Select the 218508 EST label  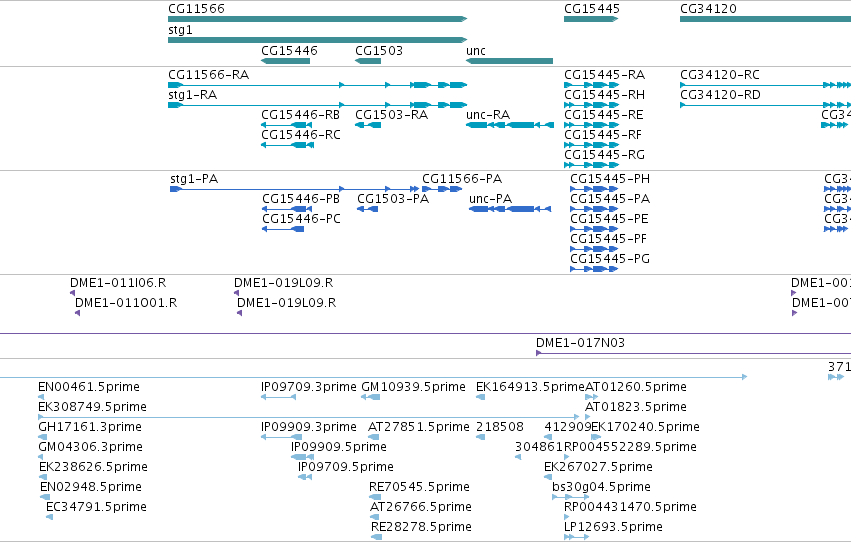[x=500, y=428]
